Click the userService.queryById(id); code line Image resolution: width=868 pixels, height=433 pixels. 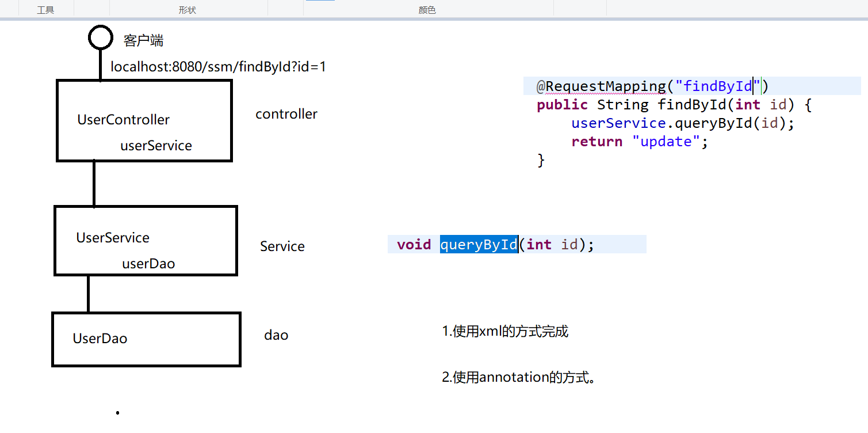point(683,123)
